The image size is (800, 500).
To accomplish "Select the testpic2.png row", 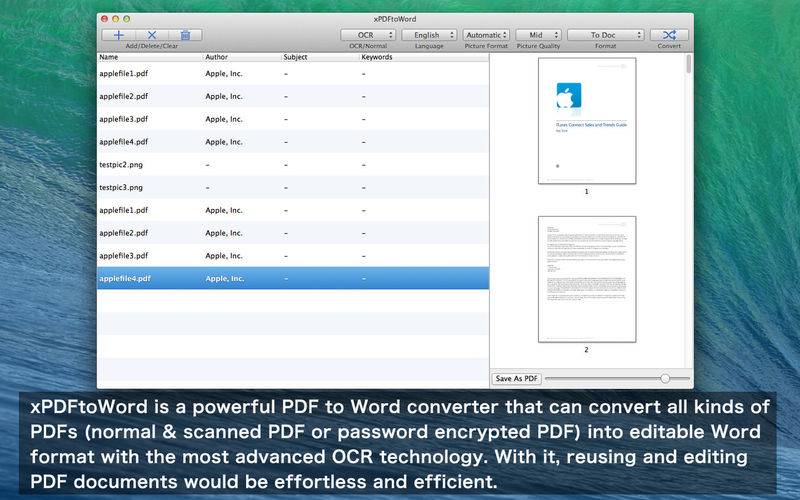I will click(293, 165).
